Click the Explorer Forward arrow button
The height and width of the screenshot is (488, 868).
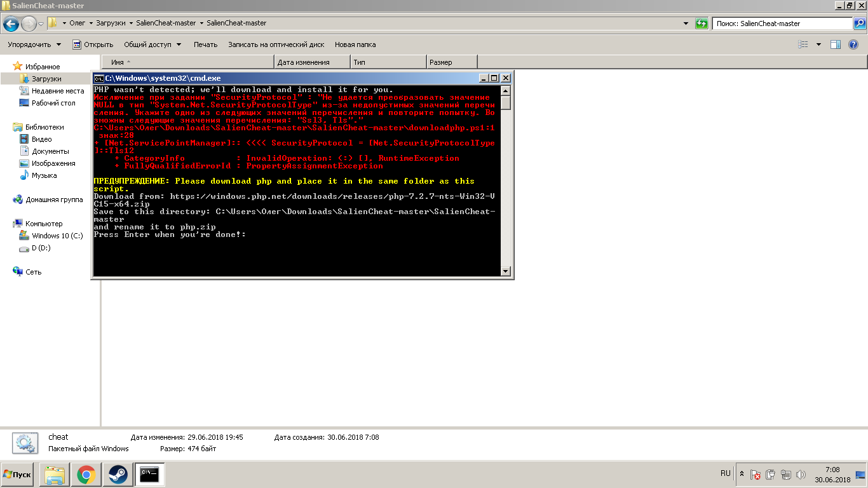[x=29, y=24]
